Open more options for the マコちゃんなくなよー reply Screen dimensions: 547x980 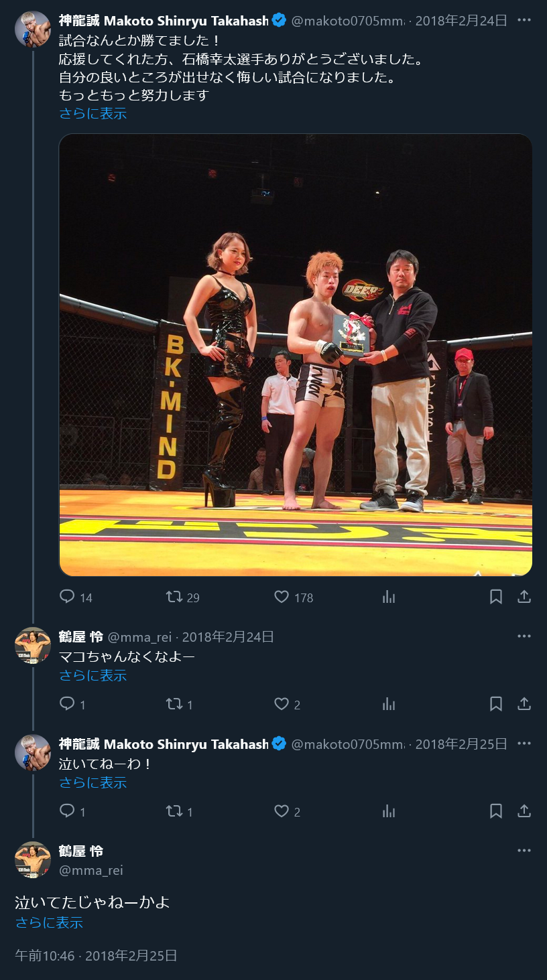click(524, 636)
